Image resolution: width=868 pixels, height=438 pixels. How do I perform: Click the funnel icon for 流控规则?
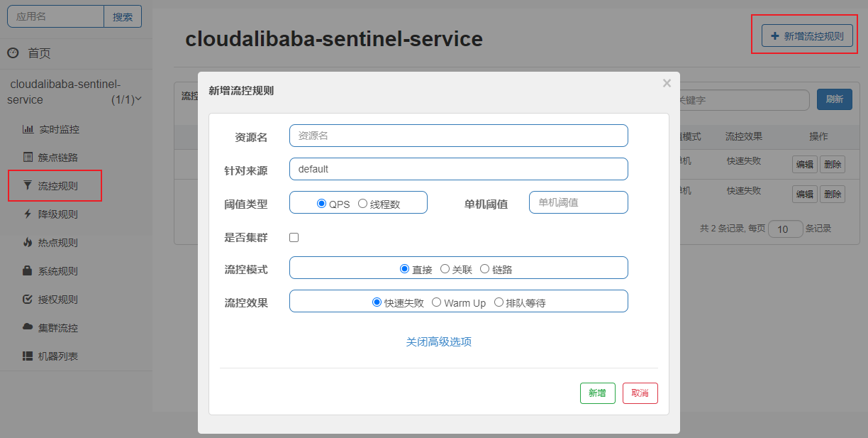[28, 186]
